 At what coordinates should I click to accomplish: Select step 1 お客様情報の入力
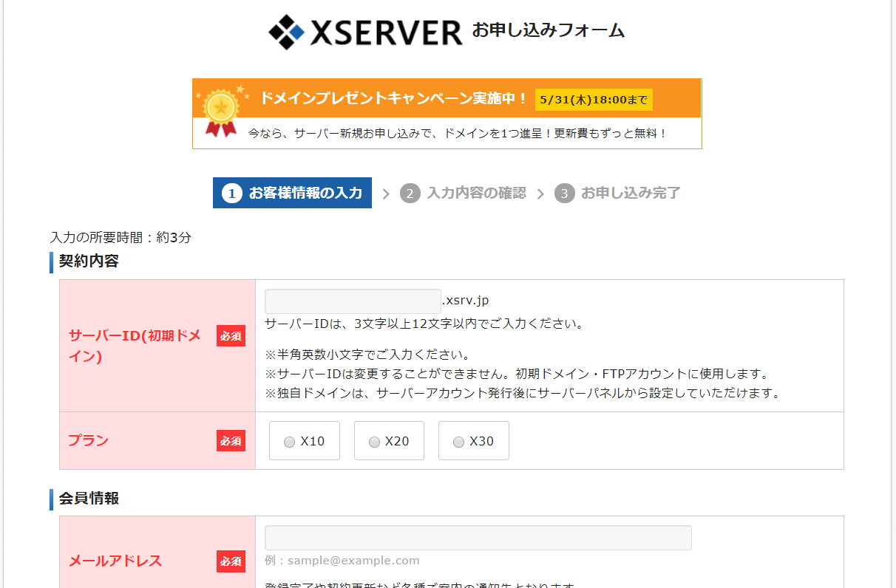(292, 193)
